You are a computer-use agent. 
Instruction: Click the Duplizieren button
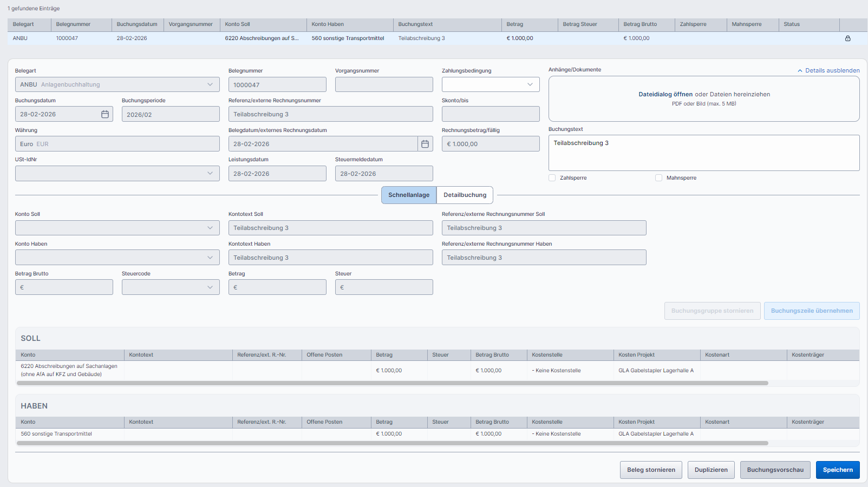point(711,470)
